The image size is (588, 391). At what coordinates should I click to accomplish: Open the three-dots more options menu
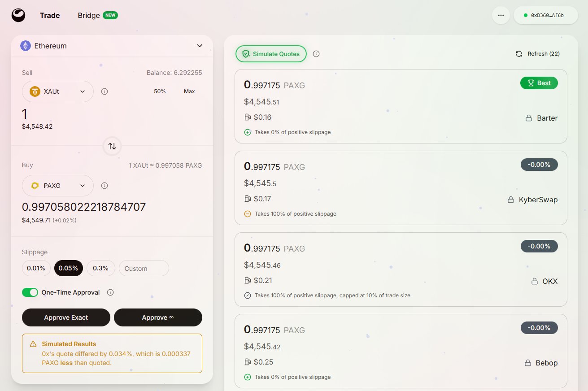[501, 15]
